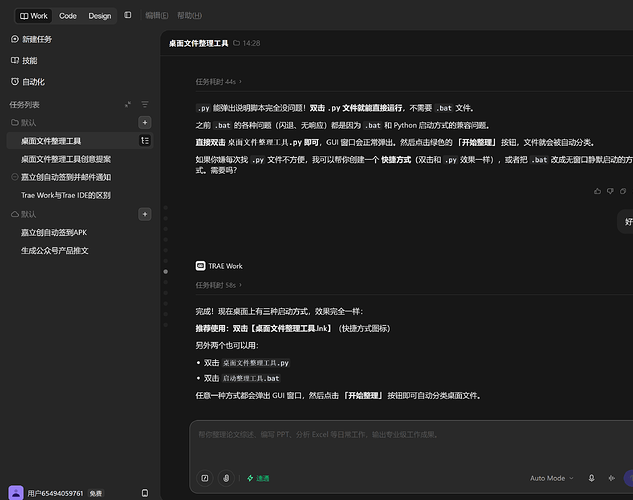
Task: Open the 帮助(H) menu
Action: pos(189,15)
